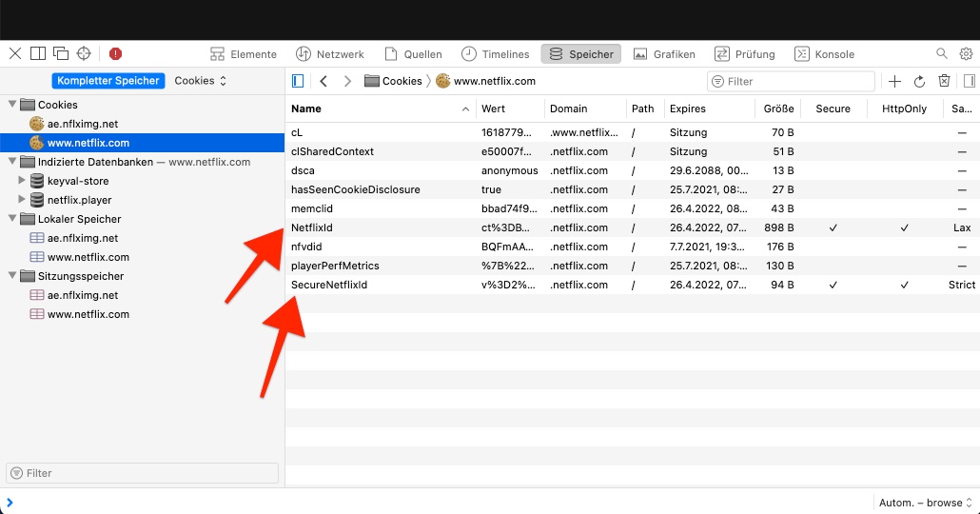This screenshot has height=514, width=980.
Task: Click the red error indicator icon
Action: [x=115, y=54]
